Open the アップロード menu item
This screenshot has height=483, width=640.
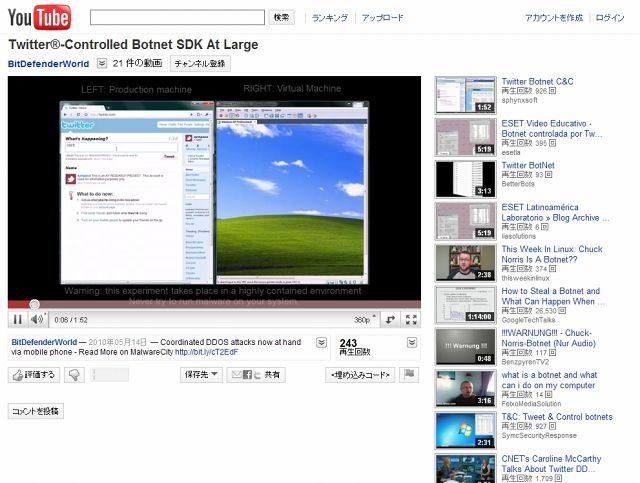[382, 18]
